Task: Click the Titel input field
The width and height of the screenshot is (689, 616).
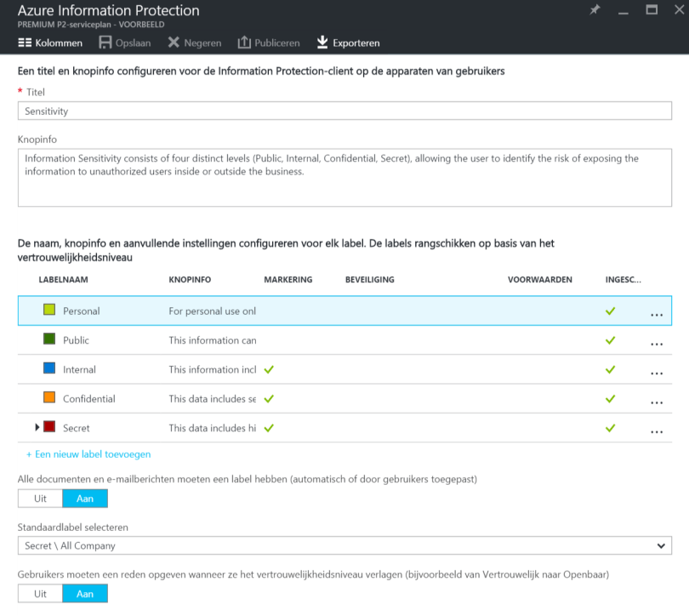Action: click(344, 111)
